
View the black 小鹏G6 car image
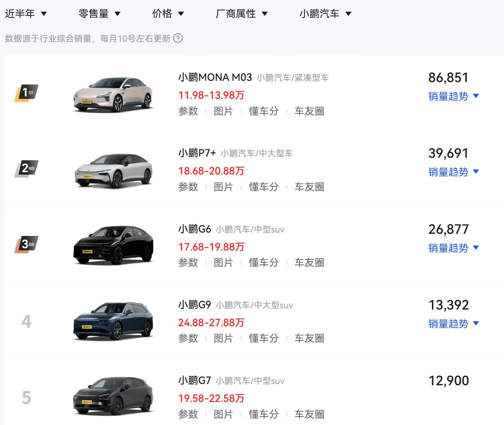click(x=113, y=245)
